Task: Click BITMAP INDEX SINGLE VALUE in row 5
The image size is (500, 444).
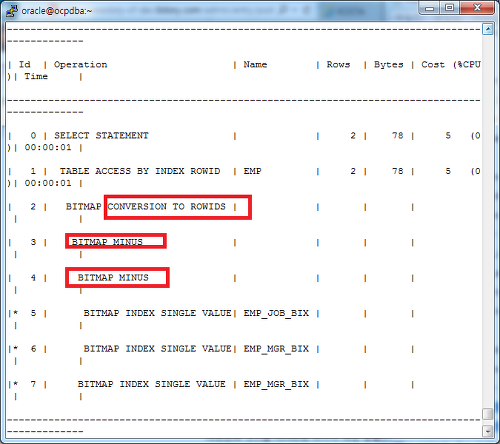Action: point(157,313)
